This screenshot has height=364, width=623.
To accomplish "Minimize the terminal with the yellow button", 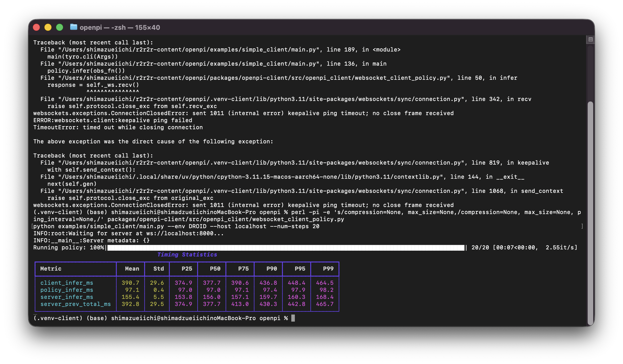I will coord(48,27).
